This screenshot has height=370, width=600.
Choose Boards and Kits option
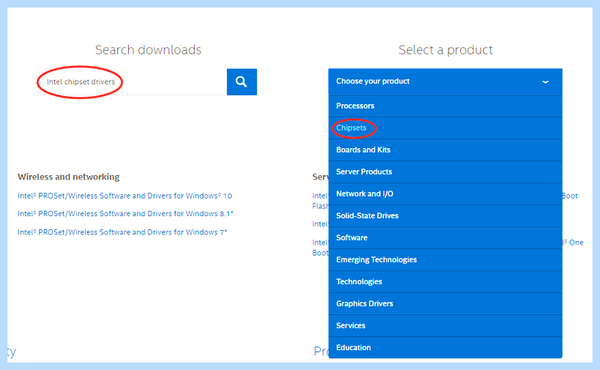445,150
